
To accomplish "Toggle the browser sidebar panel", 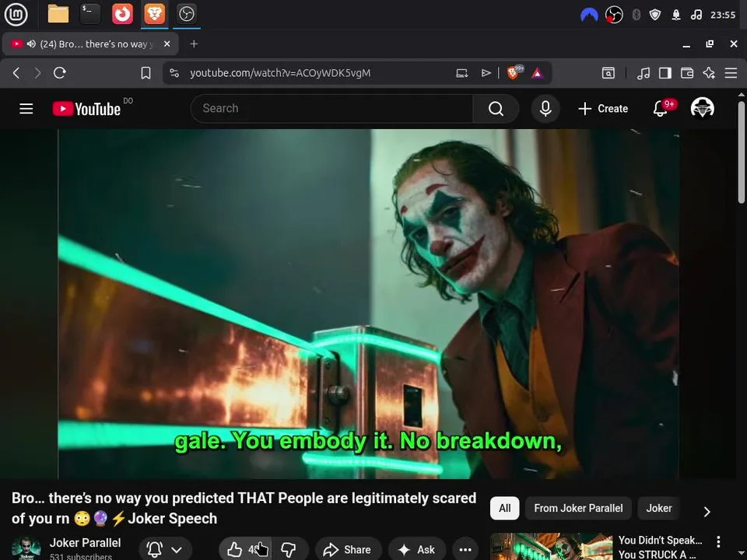I will pyautogui.click(x=665, y=73).
